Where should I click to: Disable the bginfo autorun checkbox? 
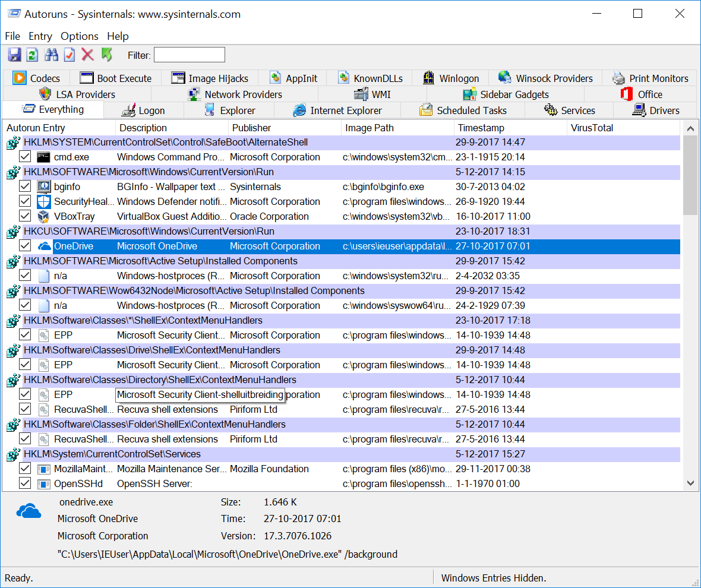click(25, 186)
